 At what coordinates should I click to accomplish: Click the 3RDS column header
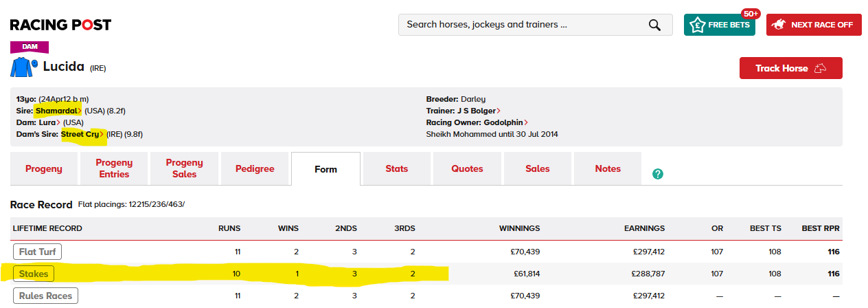404,228
